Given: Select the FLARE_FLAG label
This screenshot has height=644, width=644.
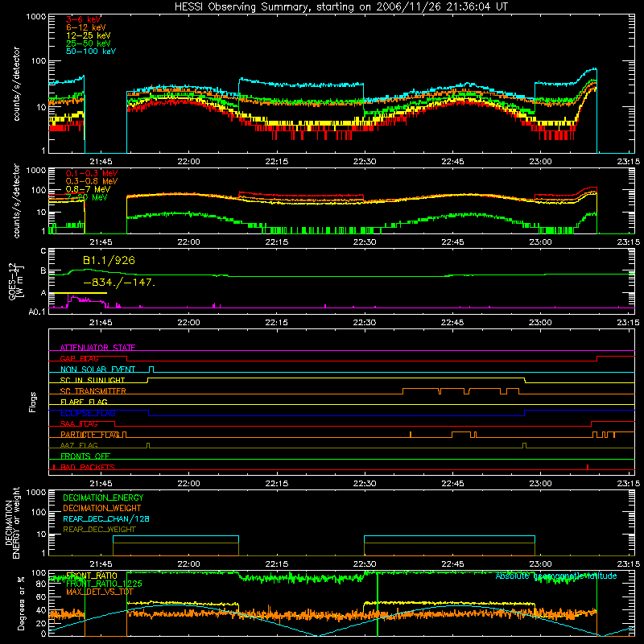Looking at the screenshot, I should (84, 402).
